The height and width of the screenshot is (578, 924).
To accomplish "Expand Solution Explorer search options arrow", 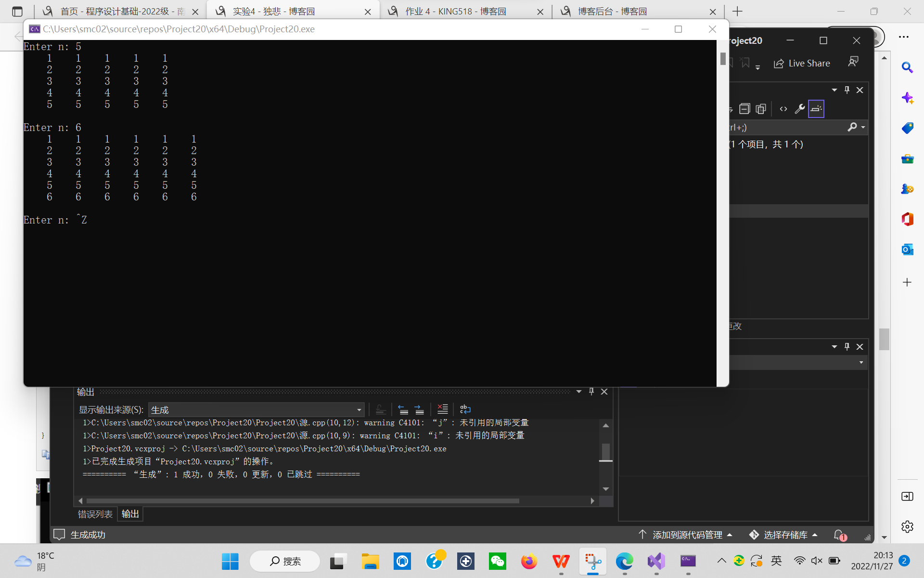I will tap(863, 127).
